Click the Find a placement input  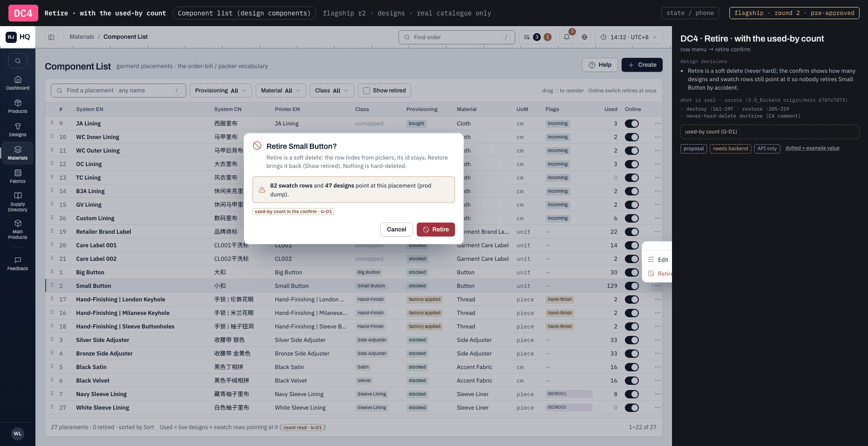[x=119, y=91]
